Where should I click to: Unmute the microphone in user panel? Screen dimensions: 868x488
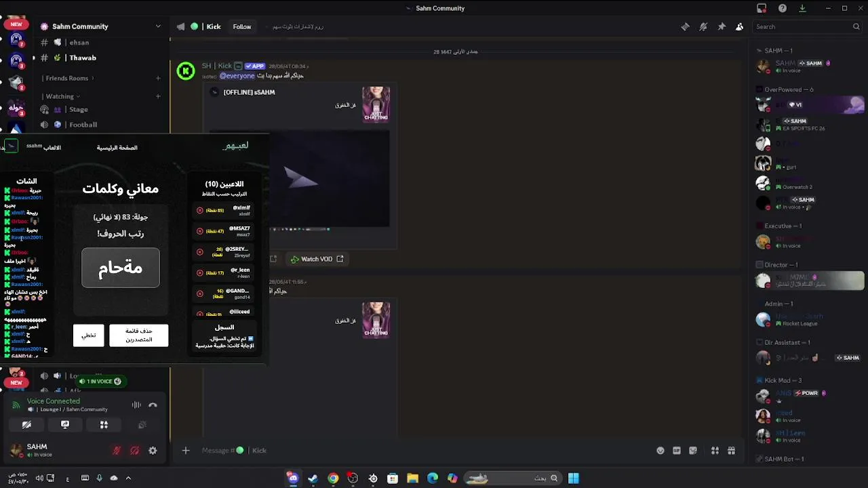pos(117,451)
